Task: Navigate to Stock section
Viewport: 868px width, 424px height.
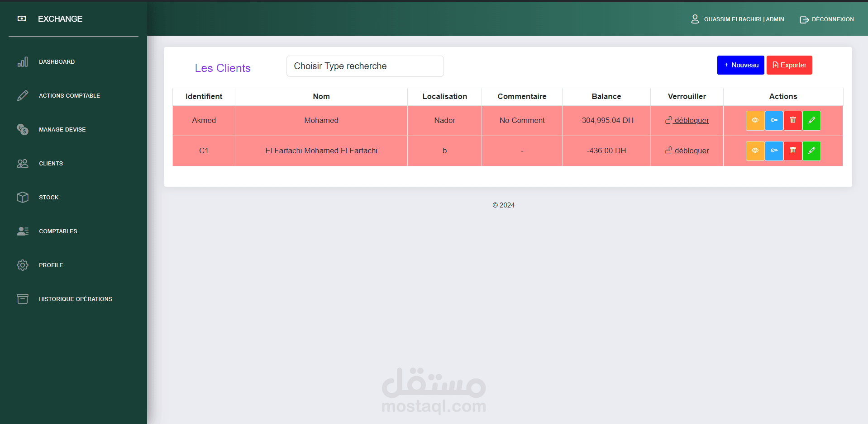Action: (x=48, y=198)
